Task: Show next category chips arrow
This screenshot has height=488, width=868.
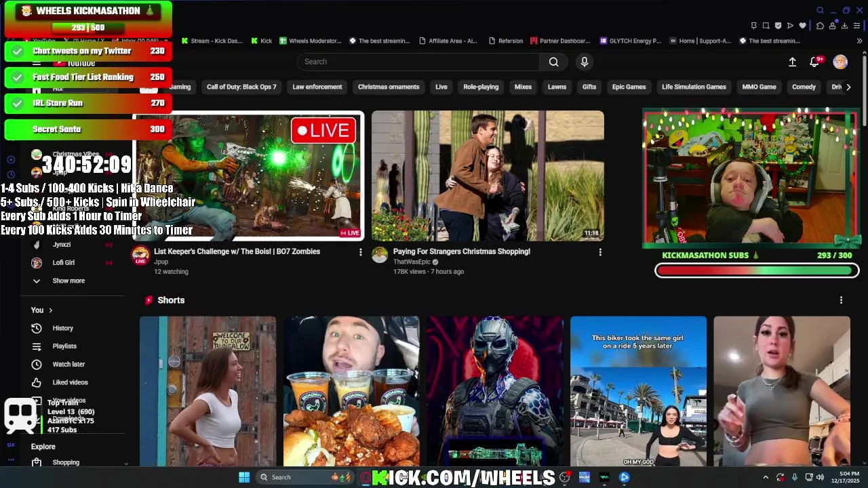Action: [x=848, y=87]
